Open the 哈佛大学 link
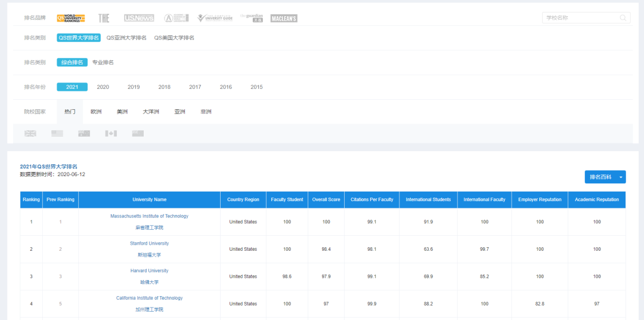Viewport: 644px width, 320px height. click(x=150, y=282)
